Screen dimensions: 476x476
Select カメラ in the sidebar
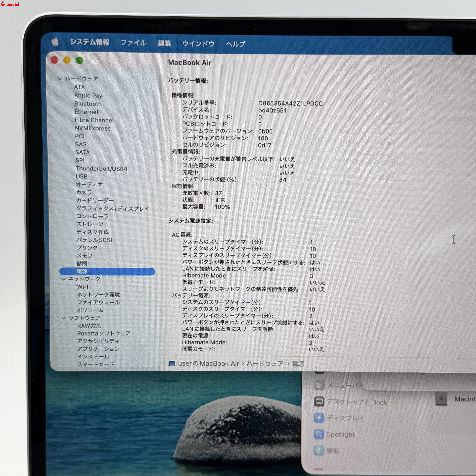tap(84, 192)
